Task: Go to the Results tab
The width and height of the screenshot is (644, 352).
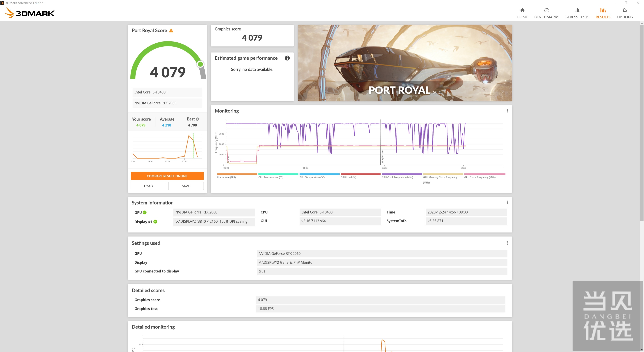Action: [603, 13]
